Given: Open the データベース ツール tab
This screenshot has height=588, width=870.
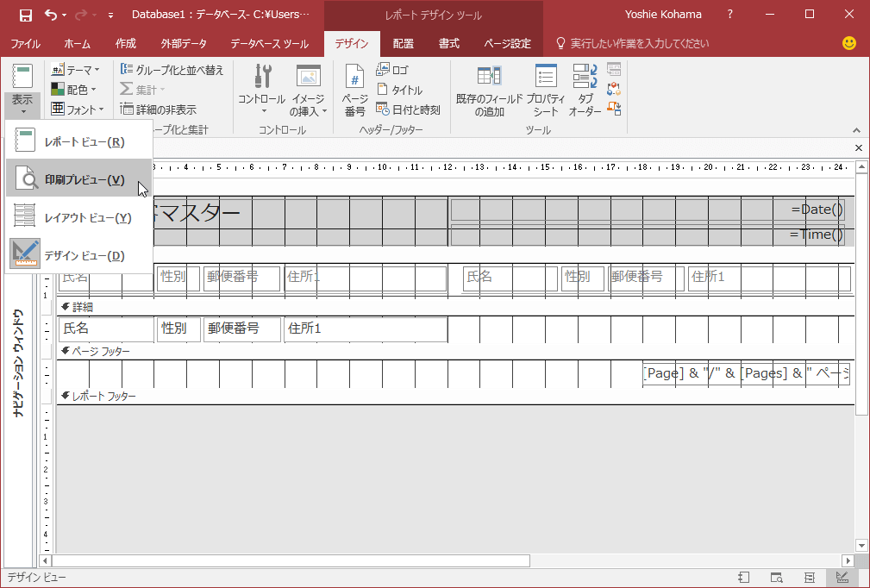Looking at the screenshot, I should [x=270, y=44].
